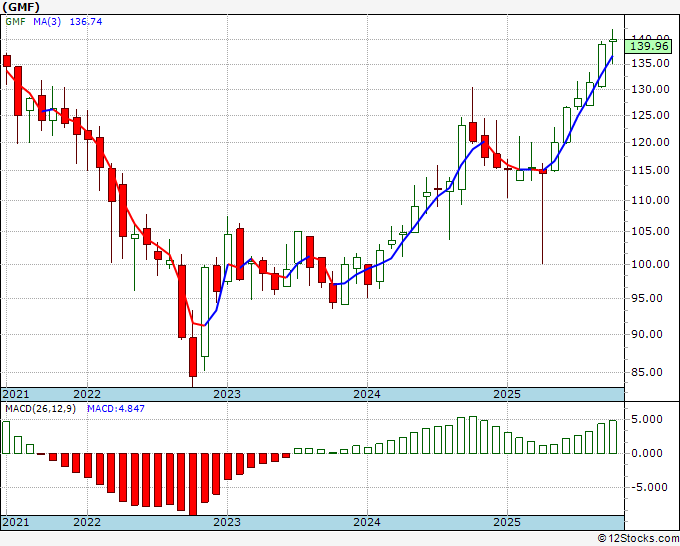Click the 100.00 price axis label
The image size is (680, 546).
click(x=649, y=265)
